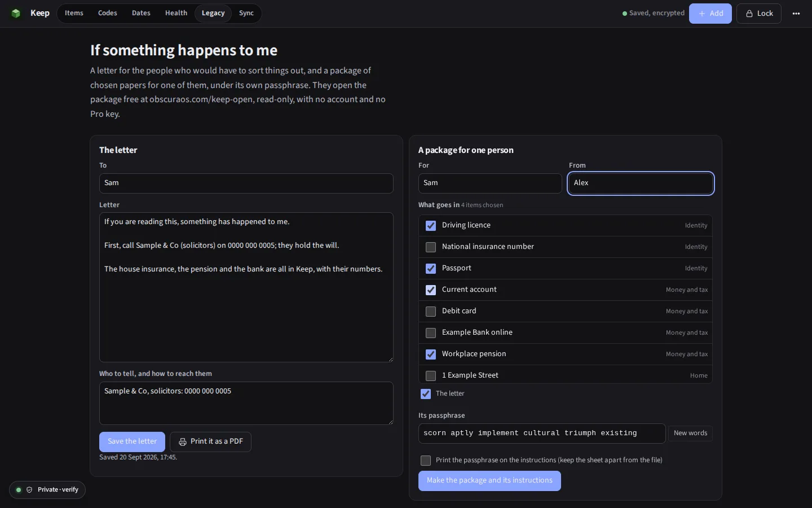This screenshot has width=812, height=508.
Task: Click the '4 items chosen' text
Action: tap(482, 205)
